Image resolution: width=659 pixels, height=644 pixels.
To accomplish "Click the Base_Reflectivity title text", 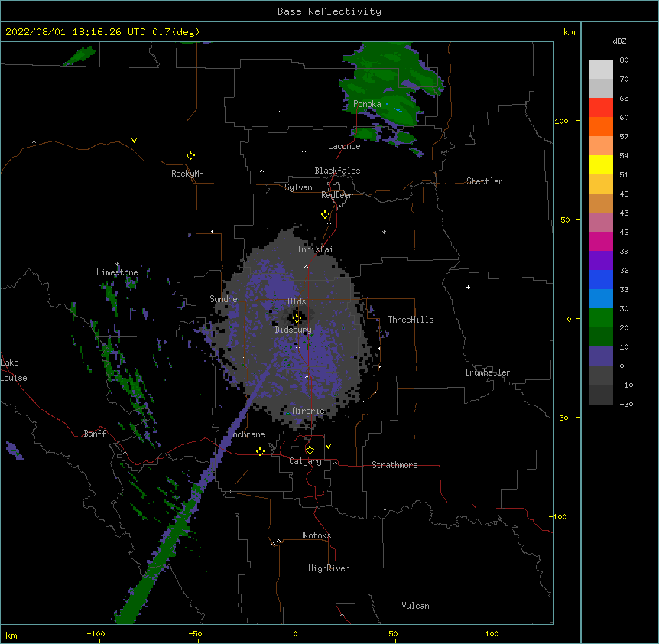I will [x=329, y=11].
